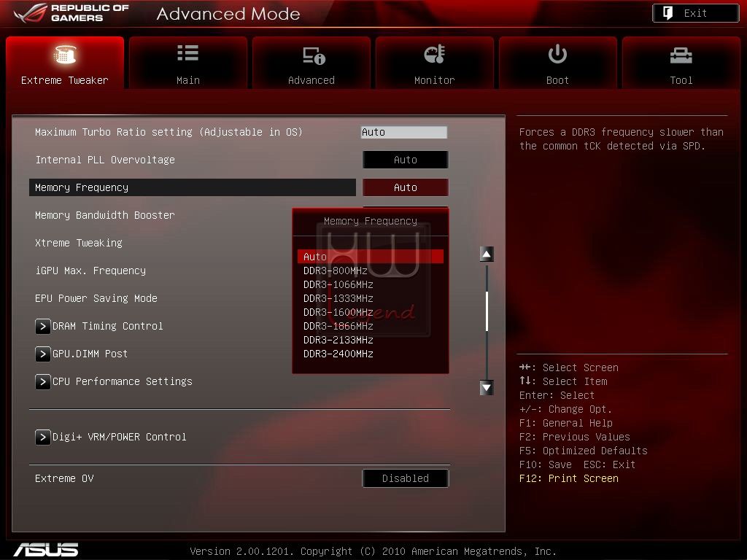Click the scroll up arrow button
The height and width of the screenshot is (560, 747).
pyautogui.click(x=487, y=254)
